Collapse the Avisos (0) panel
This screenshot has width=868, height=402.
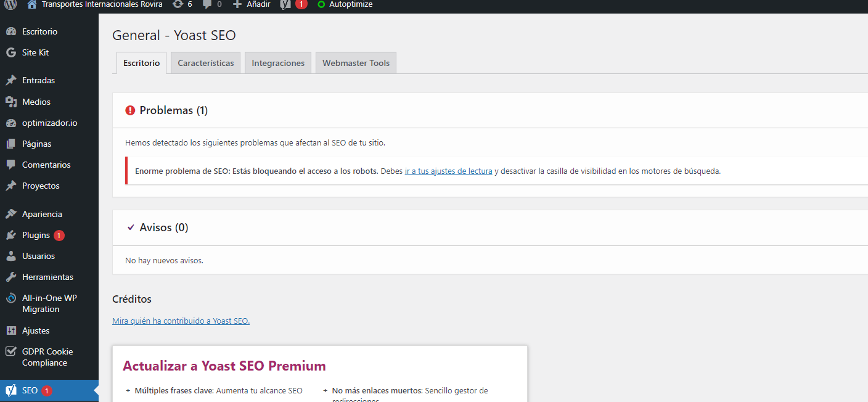coord(490,228)
